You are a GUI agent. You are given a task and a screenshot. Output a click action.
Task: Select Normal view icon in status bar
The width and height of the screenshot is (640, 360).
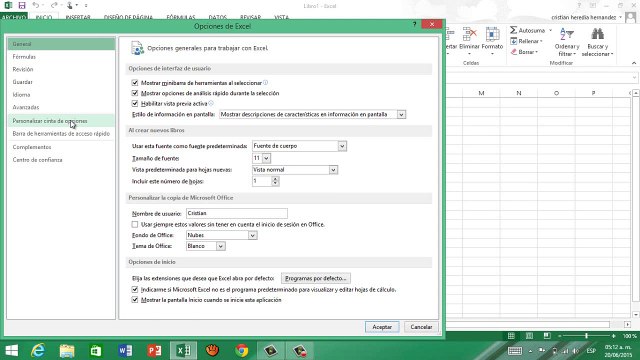point(511,336)
